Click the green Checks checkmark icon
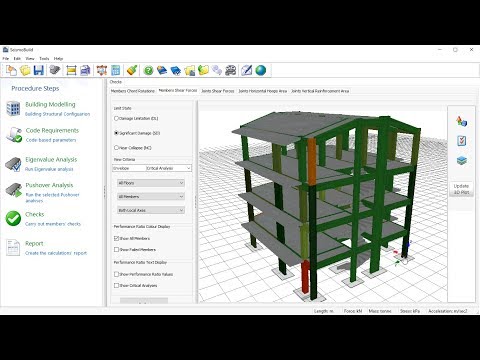Viewport: 480px width, 360px height. tap(13, 219)
